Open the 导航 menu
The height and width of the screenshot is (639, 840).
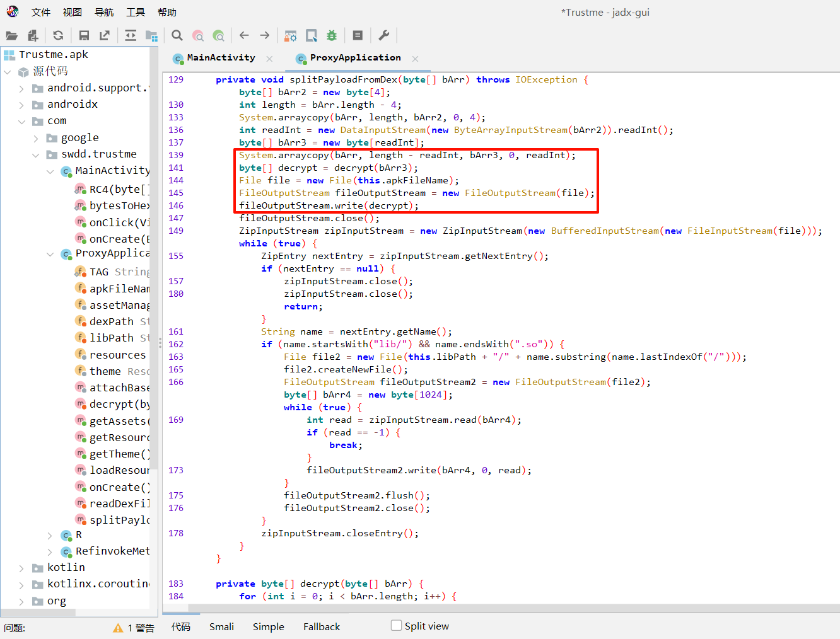coord(104,13)
